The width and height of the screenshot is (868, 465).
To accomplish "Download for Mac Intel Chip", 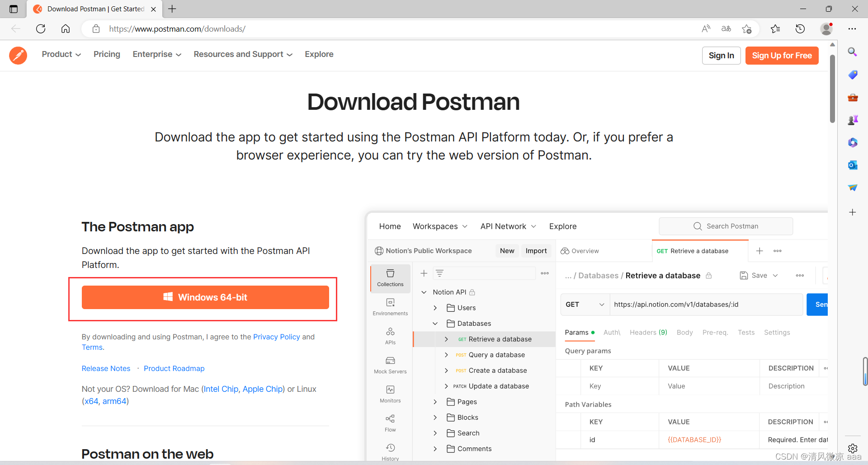I will coord(221,389).
